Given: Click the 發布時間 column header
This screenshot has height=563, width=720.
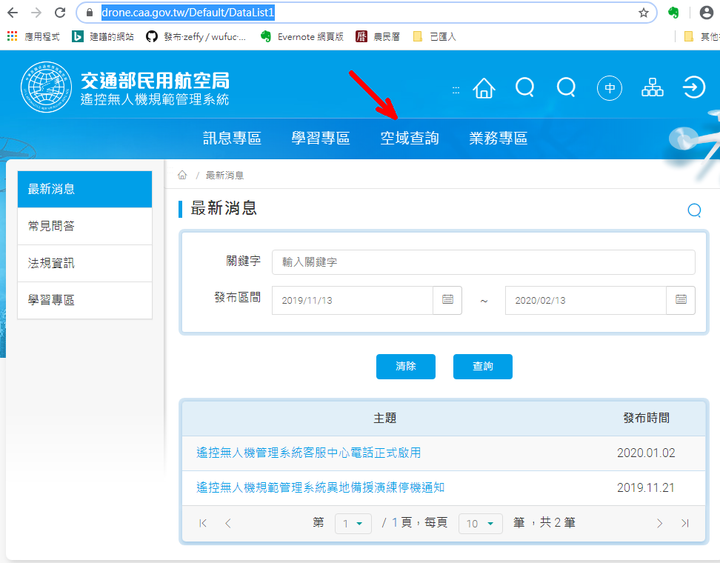Looking at the screenshot, I should [646, 418].
